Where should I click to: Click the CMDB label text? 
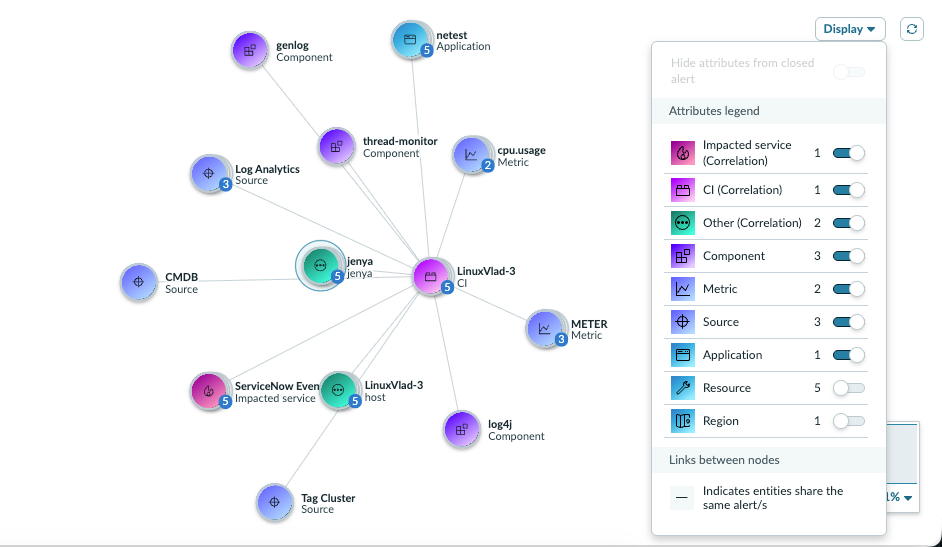click(181, 277)
